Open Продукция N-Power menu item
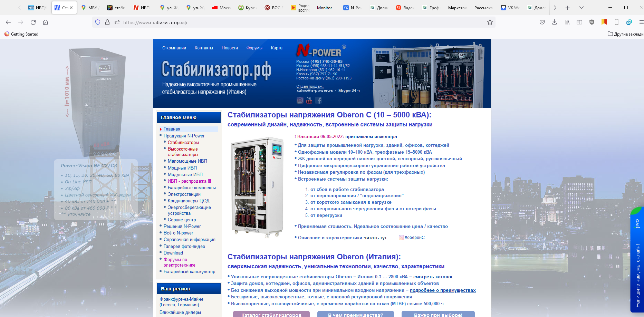 click(x=184, y=136)
